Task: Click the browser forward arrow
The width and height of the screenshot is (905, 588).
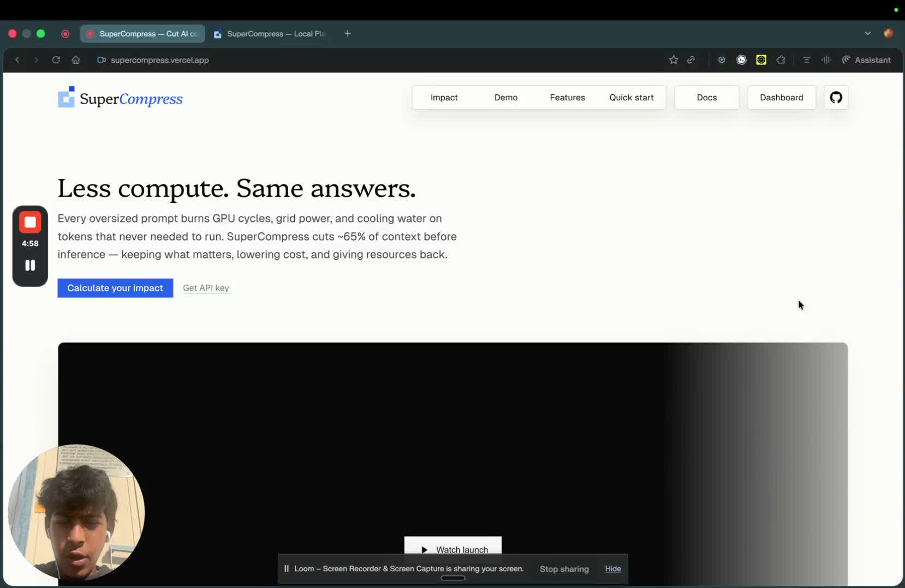Action: pyautogui.click(x=36, y=60)
